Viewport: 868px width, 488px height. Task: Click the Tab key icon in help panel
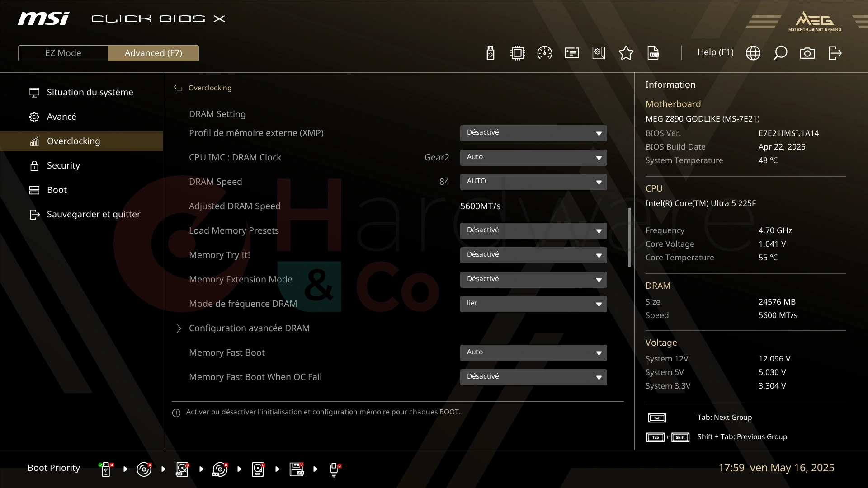click(657, 418)
